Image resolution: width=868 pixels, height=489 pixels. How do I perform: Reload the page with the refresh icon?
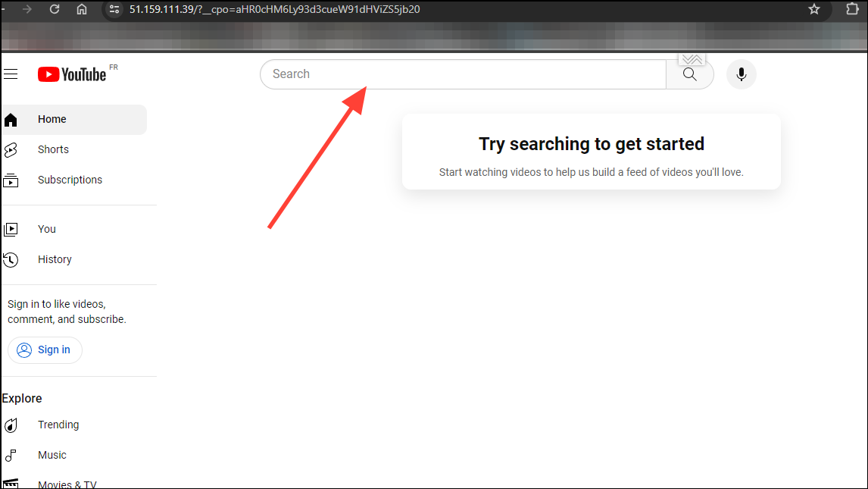click(53, 9)
